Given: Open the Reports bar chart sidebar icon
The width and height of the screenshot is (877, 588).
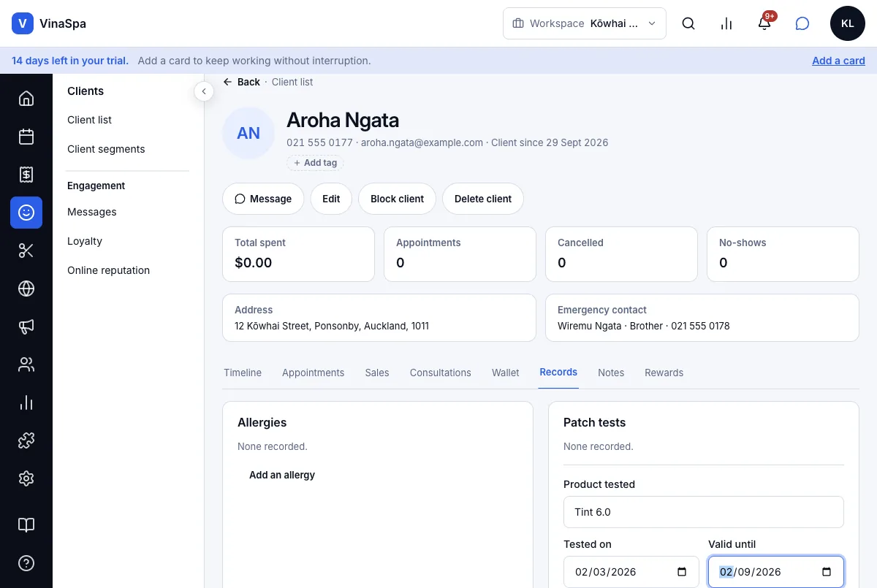Looking at the screenshot, I should tap(26, 402).
